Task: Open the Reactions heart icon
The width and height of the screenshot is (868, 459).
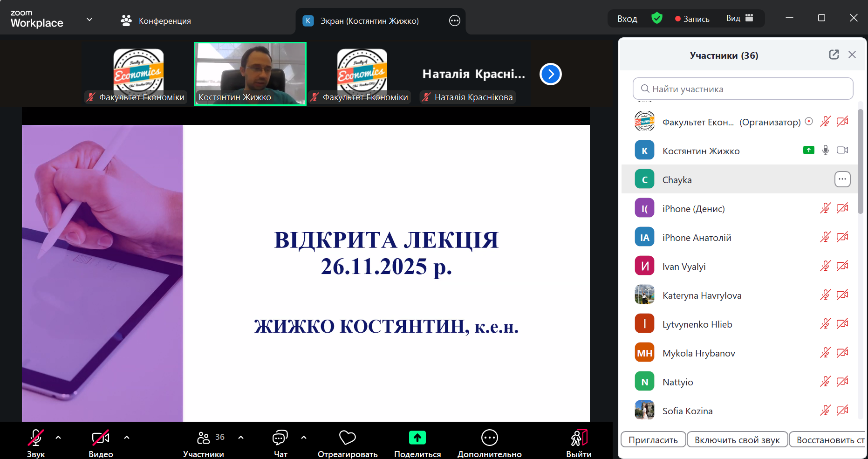Action: [x=347, y=438]
